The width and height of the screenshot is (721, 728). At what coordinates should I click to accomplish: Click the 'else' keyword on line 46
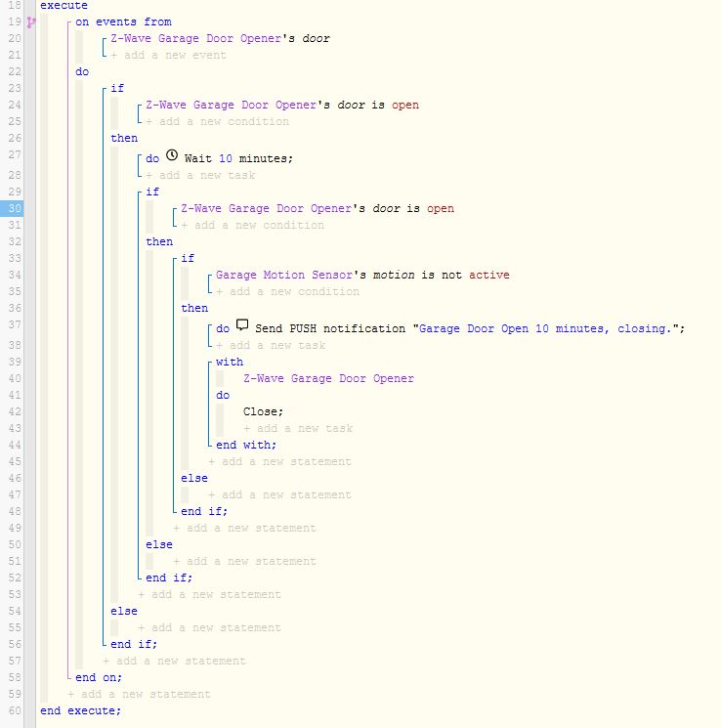[194, 478]
